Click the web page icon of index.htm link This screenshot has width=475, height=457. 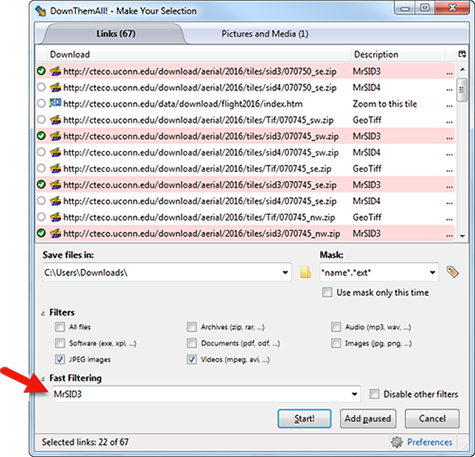[x=55, y=103]
